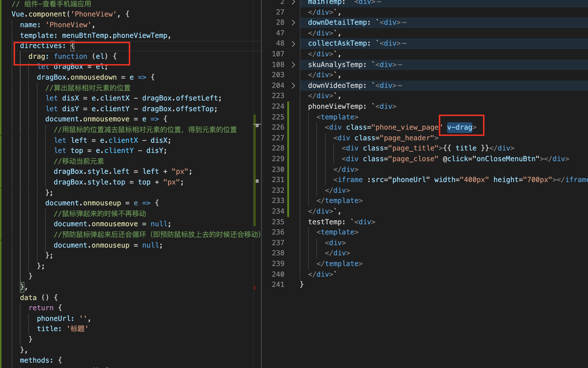The width and height of the screenshot is (588, 368).
Task: Expand the folded downVideoTemp block chevron
Action: (294, 85)
